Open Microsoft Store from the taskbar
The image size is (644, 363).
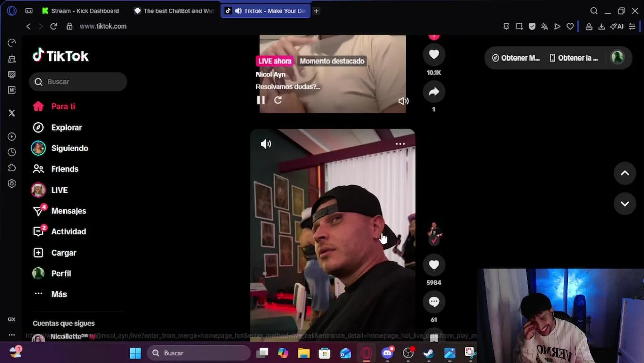coord(325,353)
